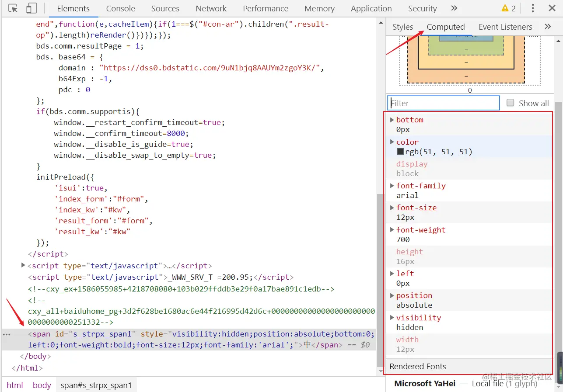
Task: Switch to the Elements tab
Action: click(73, 8)
